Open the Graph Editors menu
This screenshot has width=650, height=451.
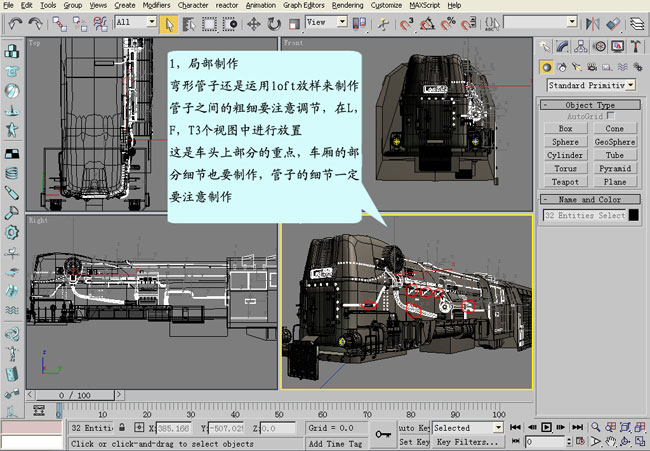click(304, 5)
